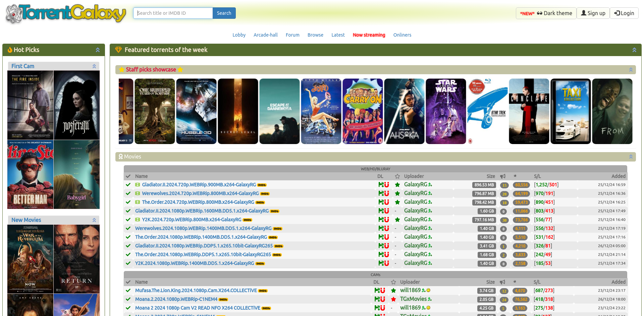Image resolution: width=644 pixels, height=316 pixels.
Task: Click the film strip icon beside Y2K.2024.720p
Action: coord(138,220)
